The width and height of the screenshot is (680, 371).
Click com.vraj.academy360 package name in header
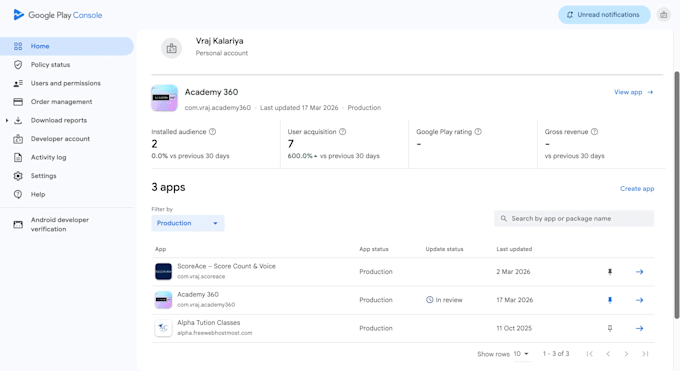point(218,108)
